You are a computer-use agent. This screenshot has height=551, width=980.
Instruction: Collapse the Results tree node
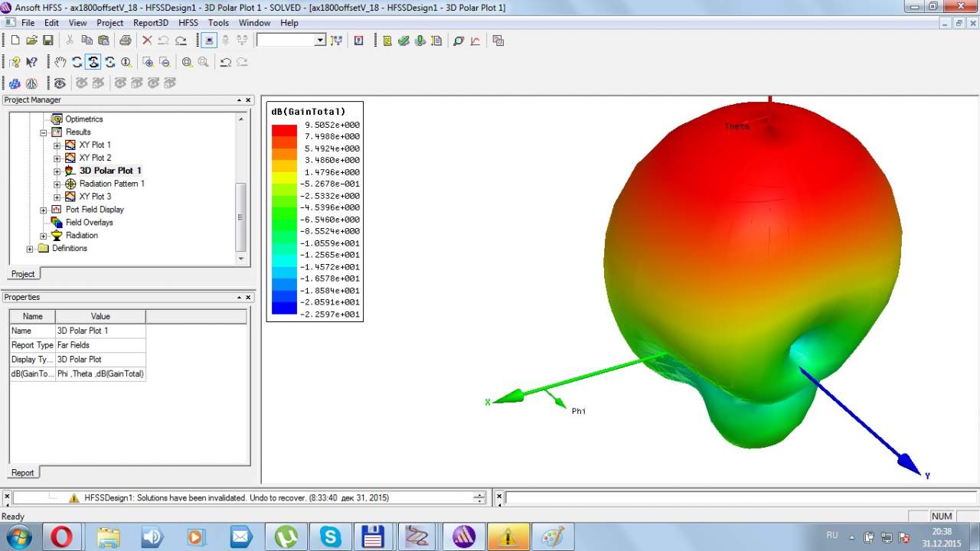tap(44, 132)
